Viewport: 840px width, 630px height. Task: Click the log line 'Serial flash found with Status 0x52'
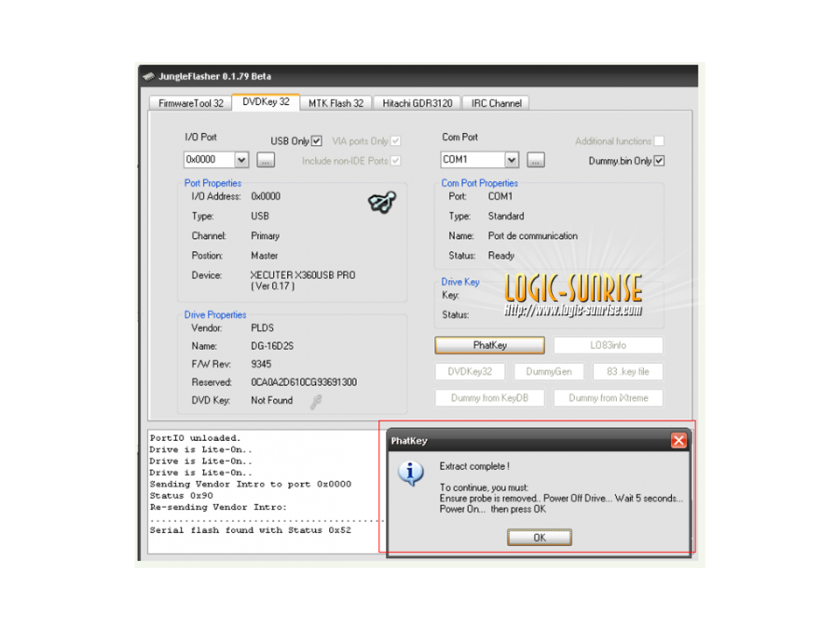(250, 530)
